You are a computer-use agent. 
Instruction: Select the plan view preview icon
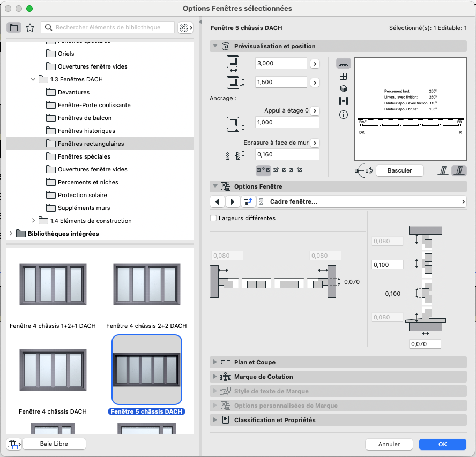344,63
